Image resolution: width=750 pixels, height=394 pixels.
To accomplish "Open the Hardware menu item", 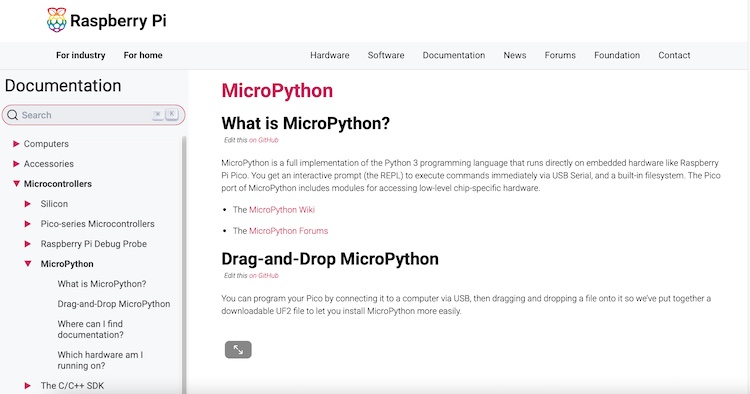I will click(330, 55).
